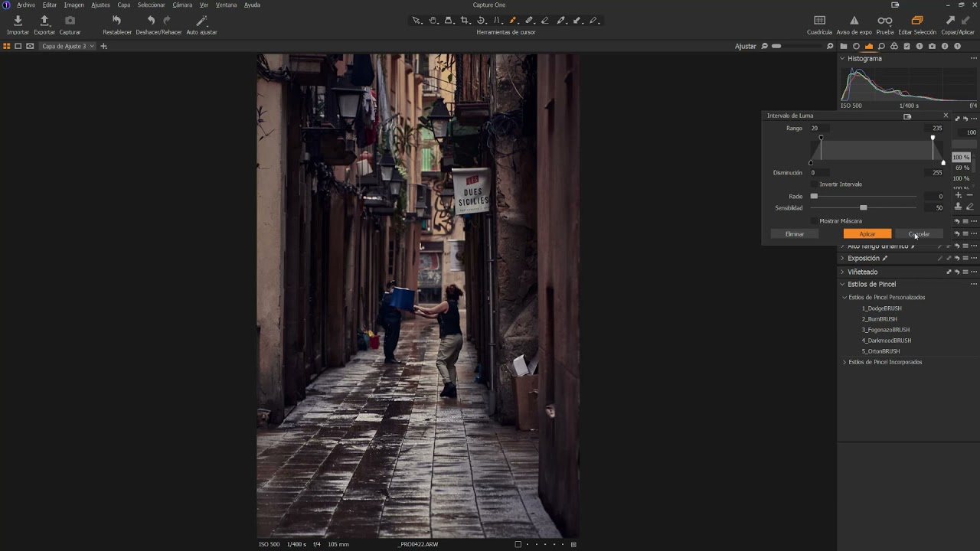The width and height of the screenshot is (980, 551).
Task: Close the Intervalo de Luma dialog
Action: (946, 116)
